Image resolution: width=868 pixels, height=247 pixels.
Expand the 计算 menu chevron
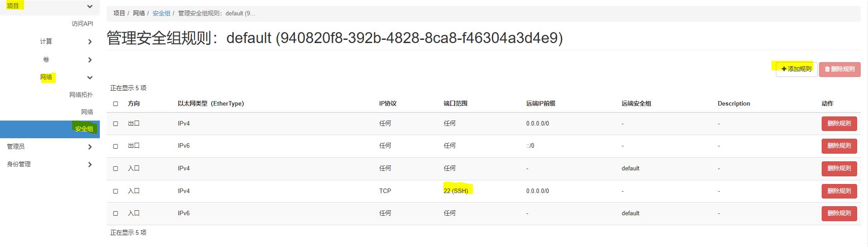coord(90,42)
